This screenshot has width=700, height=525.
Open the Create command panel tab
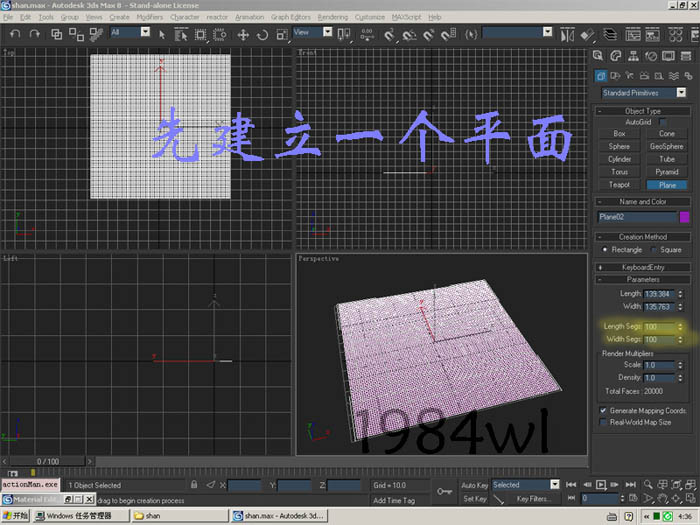(x=598, y=56)
